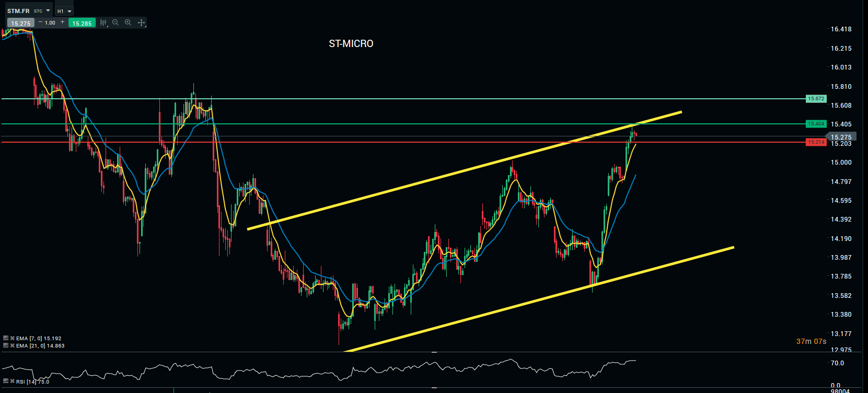Select the ST-MICRO chart text label
This screenshot has height=393, width=868.
point(351,44)
